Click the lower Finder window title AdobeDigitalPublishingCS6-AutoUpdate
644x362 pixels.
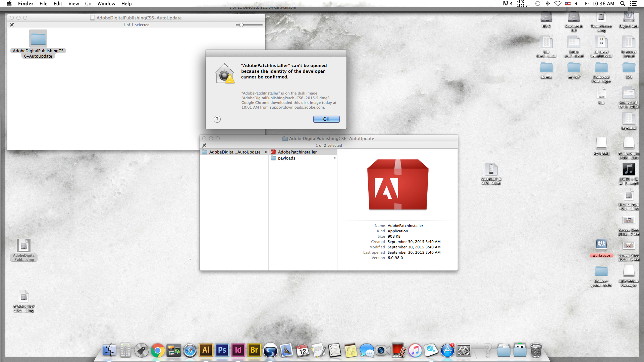pos(331,138)
